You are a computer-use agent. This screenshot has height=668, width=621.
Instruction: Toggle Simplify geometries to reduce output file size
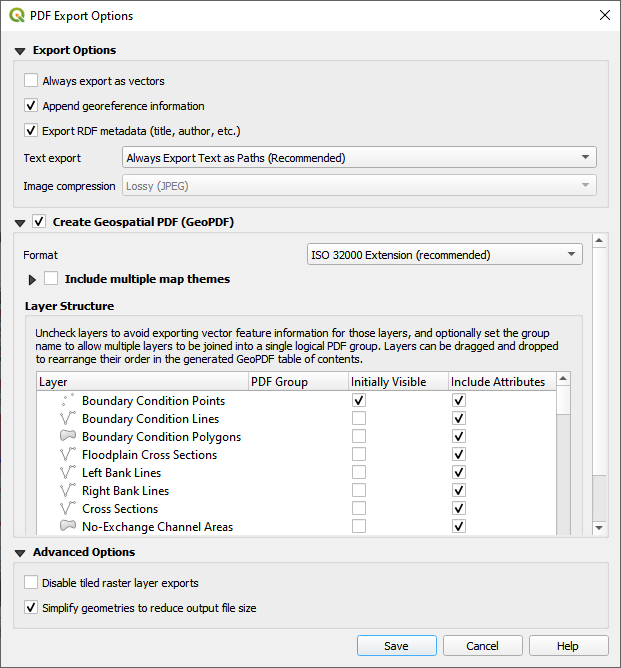coord(32,608)
